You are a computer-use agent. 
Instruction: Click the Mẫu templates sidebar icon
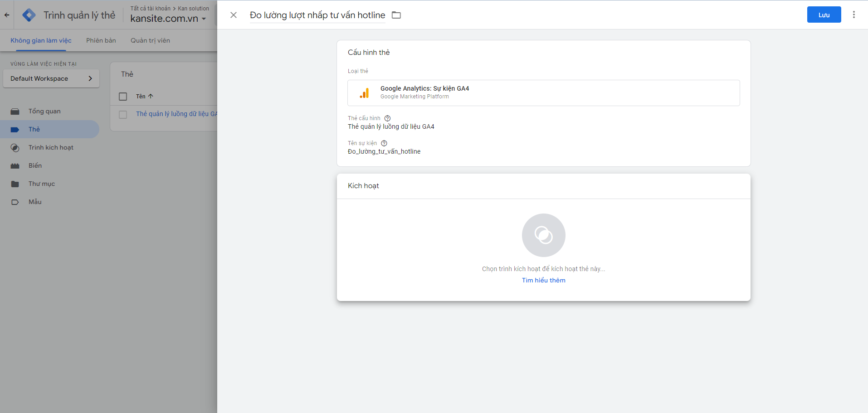pyautogui.click(x=15, y=202)
